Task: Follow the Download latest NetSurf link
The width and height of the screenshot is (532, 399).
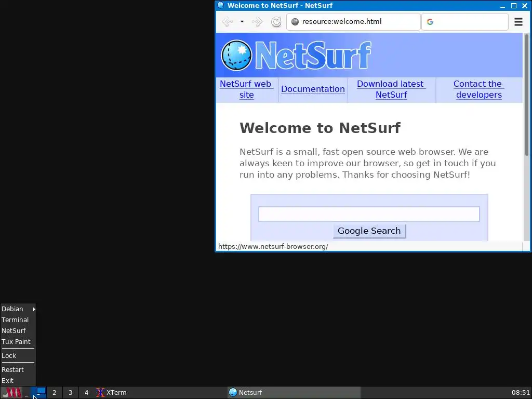Action: click(x=391, y=89)
